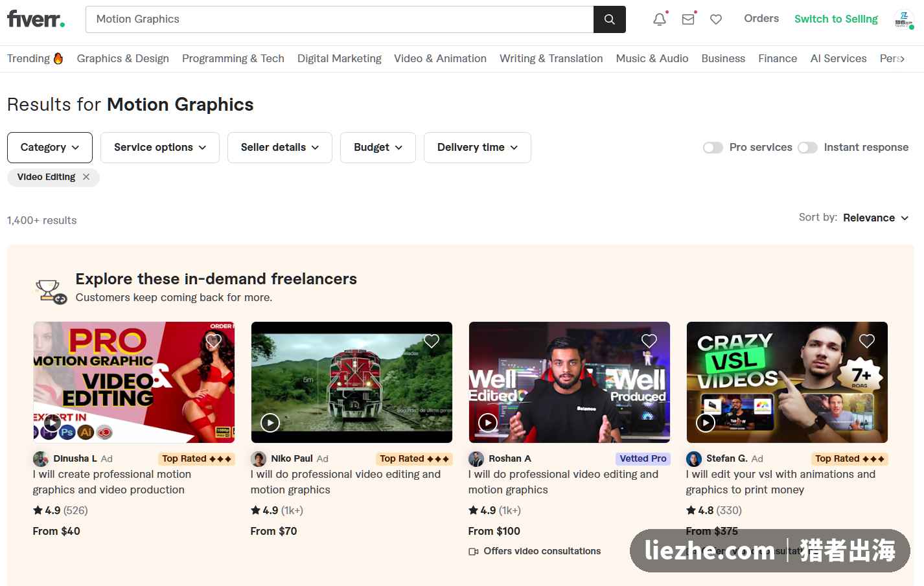
Task: Open Niko Paul's seller profile name
Action: (292, 458)
